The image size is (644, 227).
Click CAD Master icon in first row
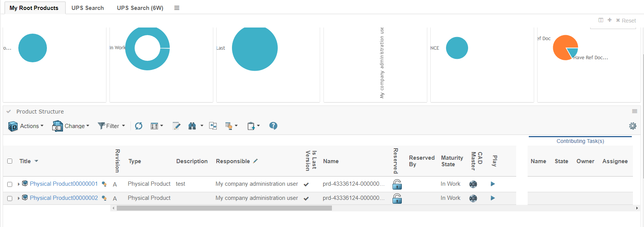point(473,184)
